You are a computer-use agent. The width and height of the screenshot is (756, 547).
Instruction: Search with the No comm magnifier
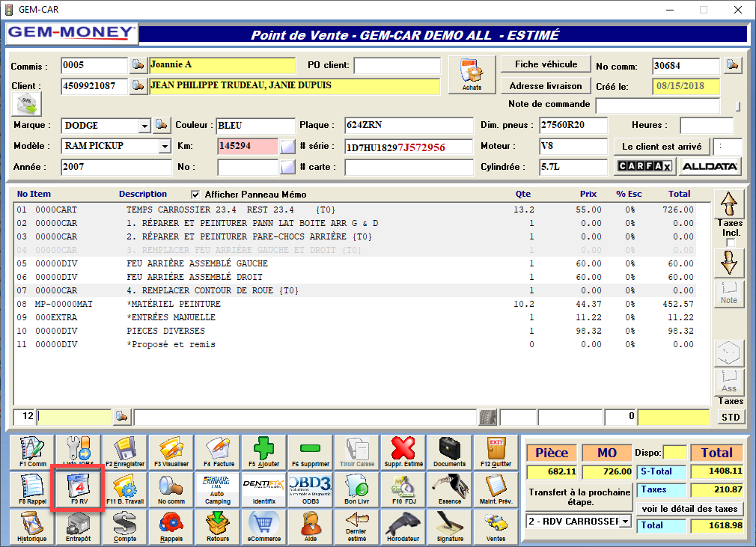coord(171,489)
